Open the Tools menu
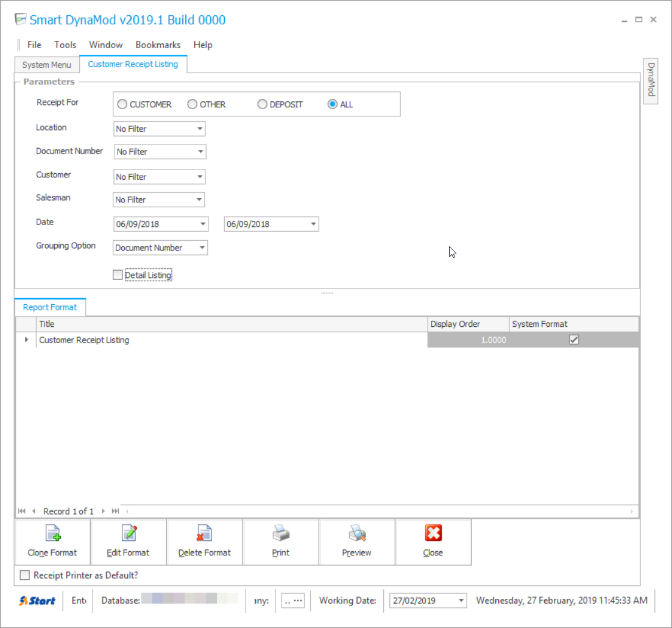The image size is (672, 628). tap(65, 45)
